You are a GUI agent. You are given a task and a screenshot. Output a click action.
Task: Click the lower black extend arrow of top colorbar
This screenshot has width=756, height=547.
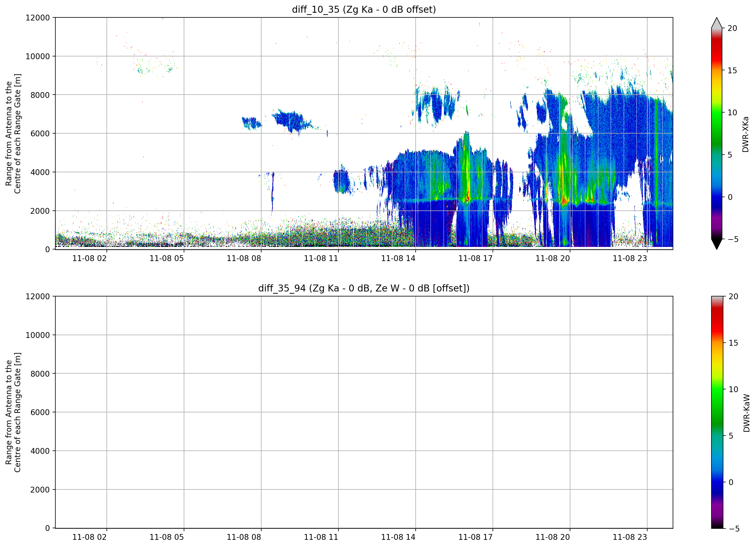pyautogui.click(x=716, y=244)
